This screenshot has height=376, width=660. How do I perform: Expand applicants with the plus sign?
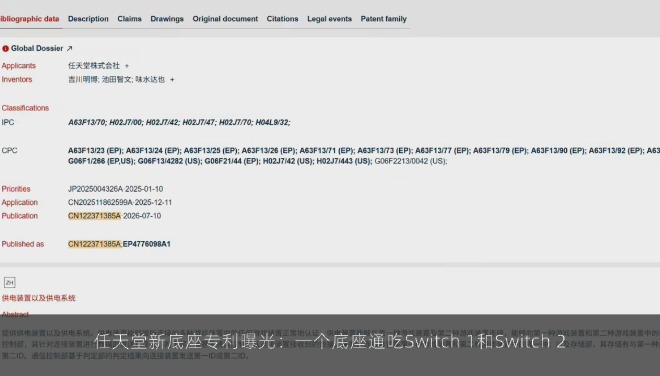coord(127,66)
